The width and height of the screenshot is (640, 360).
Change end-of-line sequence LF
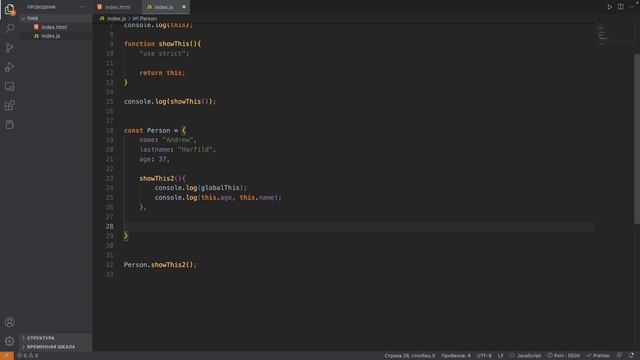500,356
